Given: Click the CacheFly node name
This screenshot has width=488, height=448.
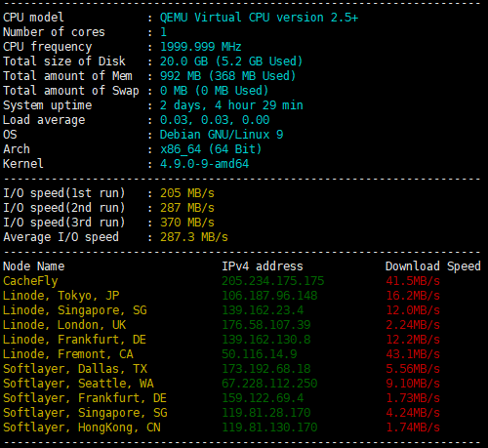Looking at the screenshot, I should (30, 281).
